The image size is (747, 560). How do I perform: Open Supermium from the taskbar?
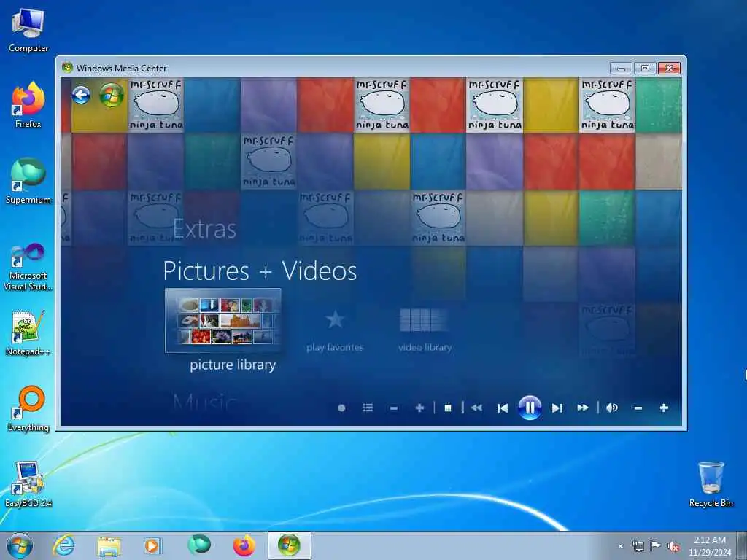198,545
